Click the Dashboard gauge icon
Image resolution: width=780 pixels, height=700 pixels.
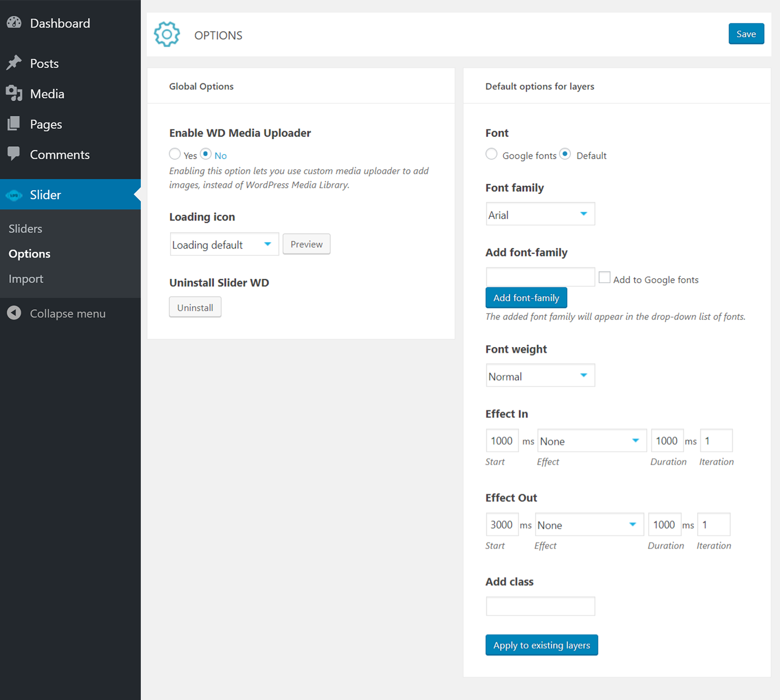14,23
